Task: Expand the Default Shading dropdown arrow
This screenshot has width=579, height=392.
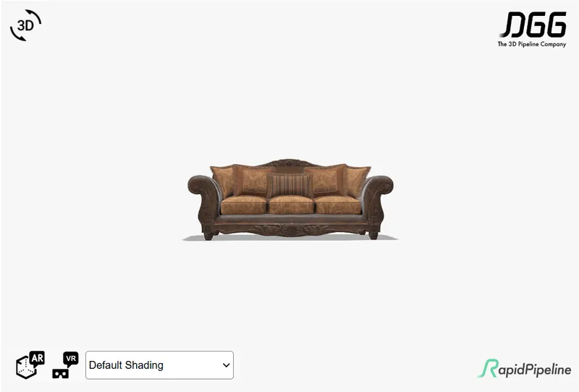Action: tap(226, 365)
